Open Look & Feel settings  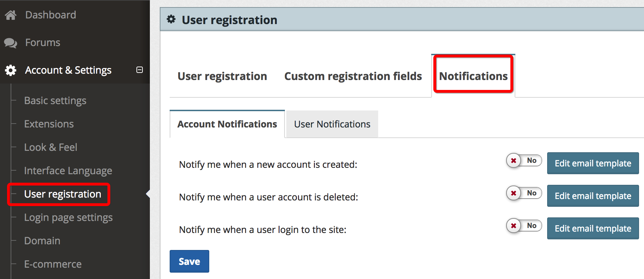pos(51,147)
